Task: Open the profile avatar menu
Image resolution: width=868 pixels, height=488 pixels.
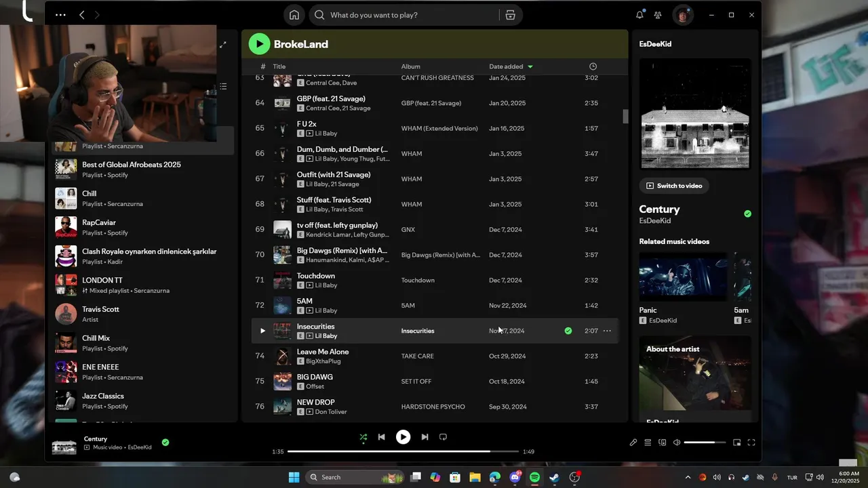Action: 683,15
